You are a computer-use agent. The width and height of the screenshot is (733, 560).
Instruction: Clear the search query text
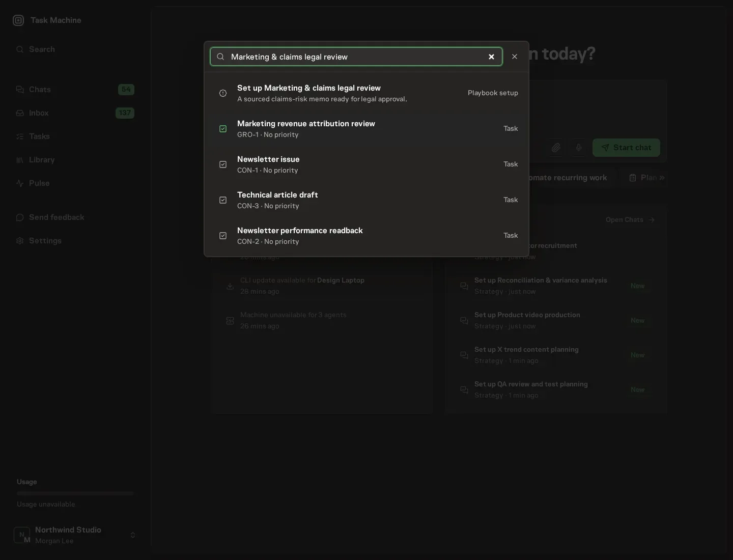492,57
